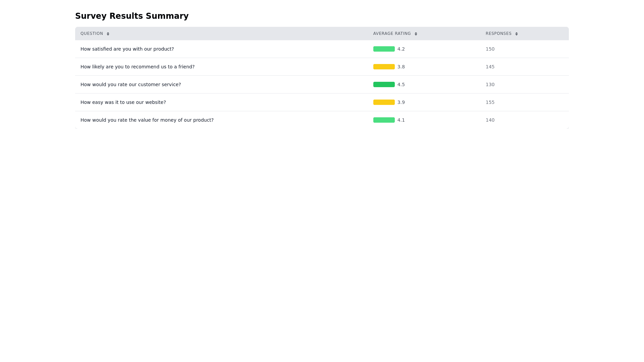Click the yellow rating bar for 3.9
The height and width of the screenshot is (362, 644).
point(384,102)
